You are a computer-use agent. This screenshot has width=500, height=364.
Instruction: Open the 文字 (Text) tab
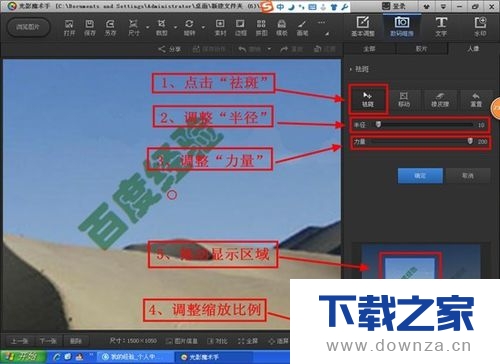[x=441, y=27]
